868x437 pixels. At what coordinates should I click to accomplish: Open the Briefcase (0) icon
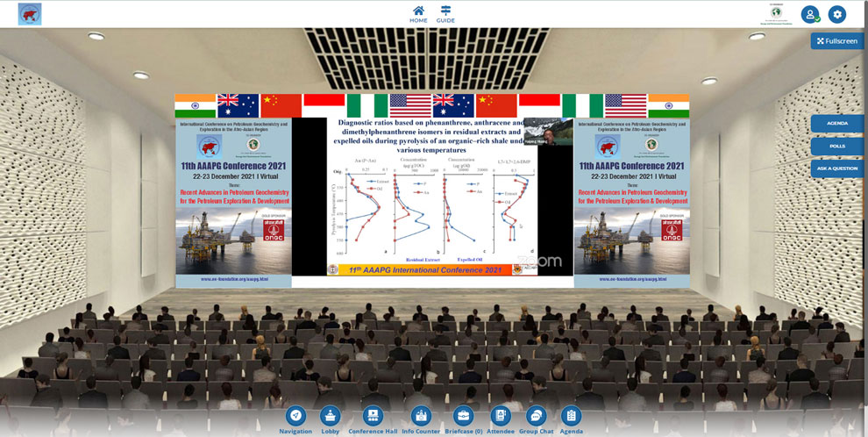(463, 416)
